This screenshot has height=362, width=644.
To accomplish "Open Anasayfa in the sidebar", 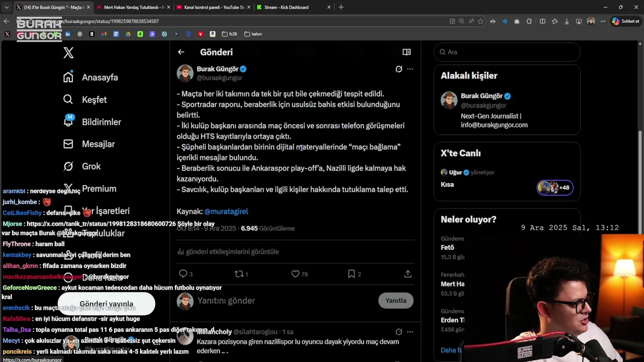I will point(91,77).
